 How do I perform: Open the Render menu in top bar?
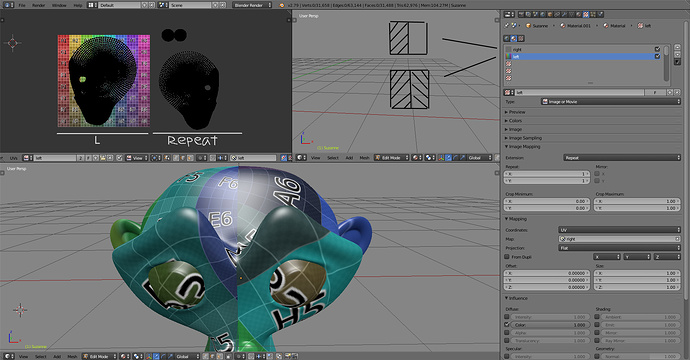[39, 5]
